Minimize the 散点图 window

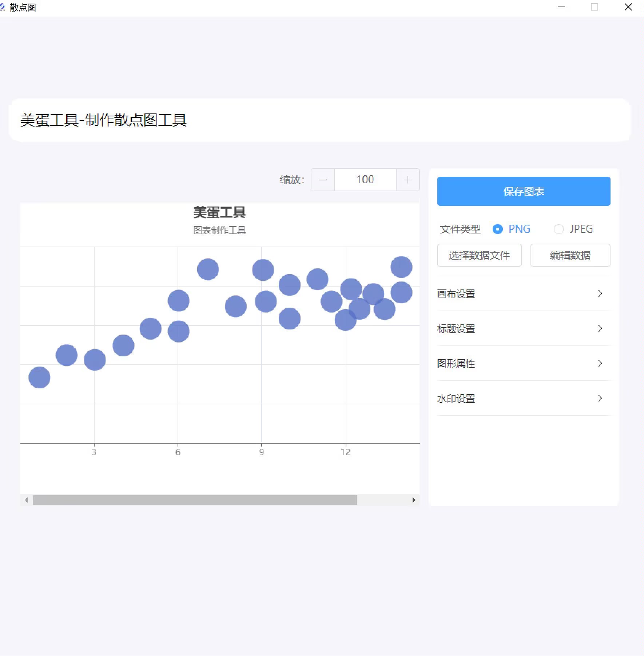[561, 7]
